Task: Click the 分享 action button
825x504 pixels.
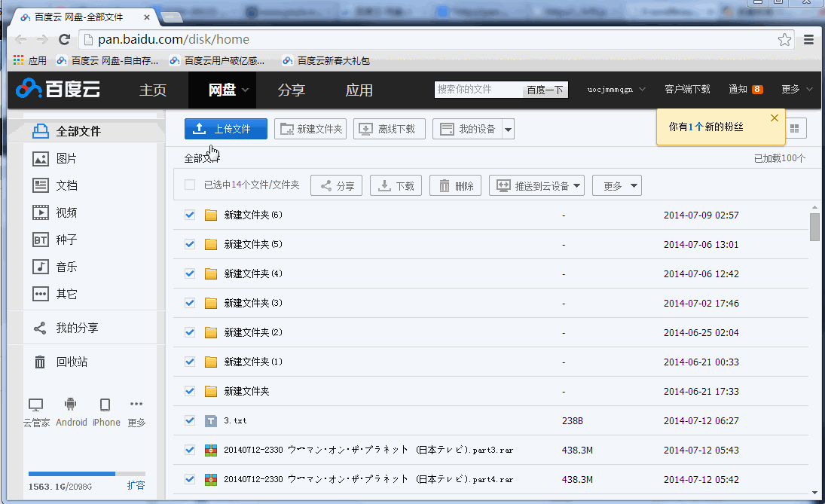Action: (x=336, y=186)
